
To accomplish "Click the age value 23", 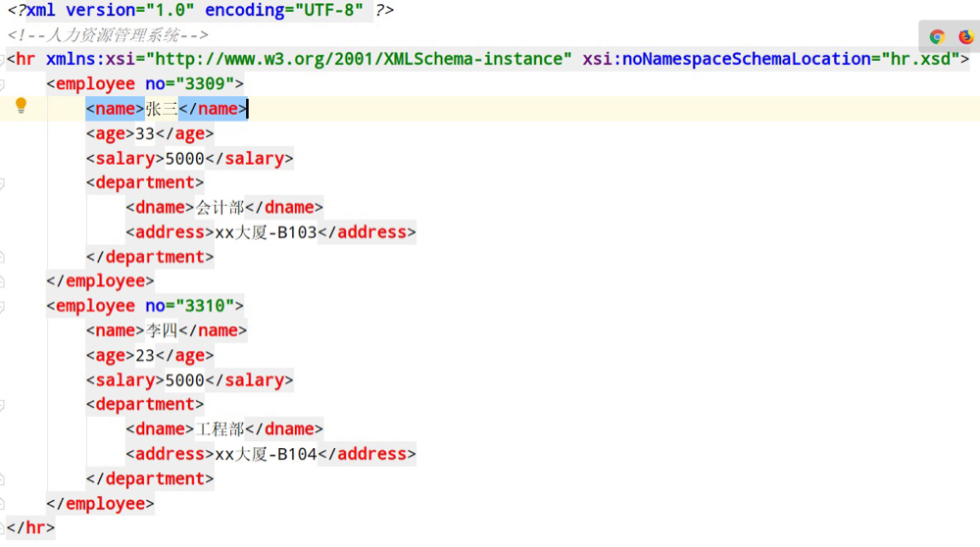I will coord(145,356).
